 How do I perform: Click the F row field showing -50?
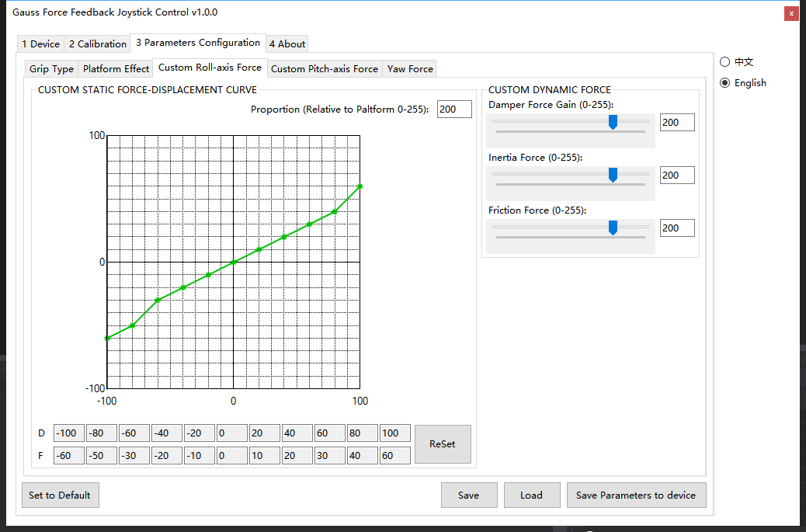(101, 455)
